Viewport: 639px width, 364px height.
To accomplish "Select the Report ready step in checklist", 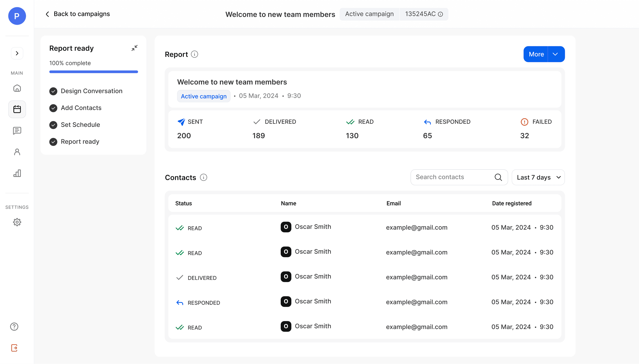I will click(74, 142).
